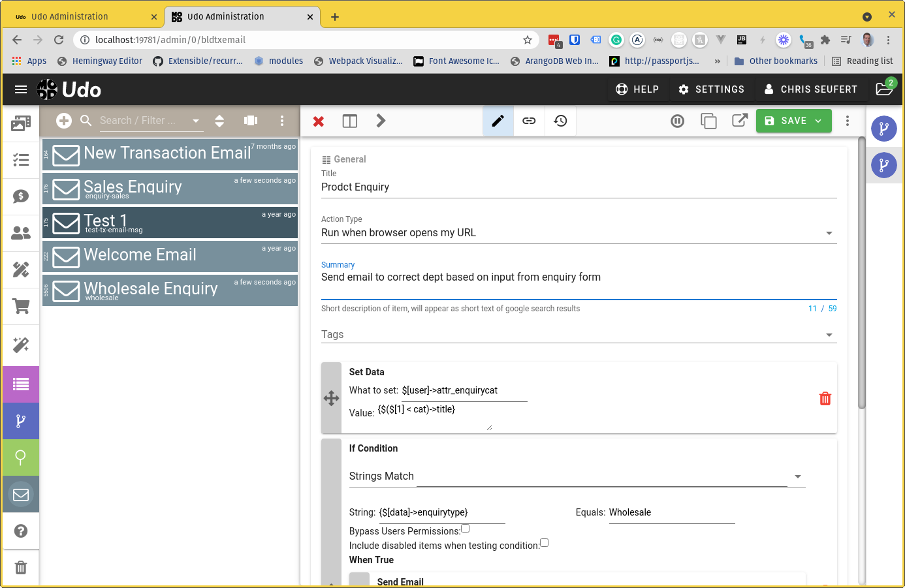Open the Chris Seufert user menu
Screen dimensions: 905x588
point(810,89)
